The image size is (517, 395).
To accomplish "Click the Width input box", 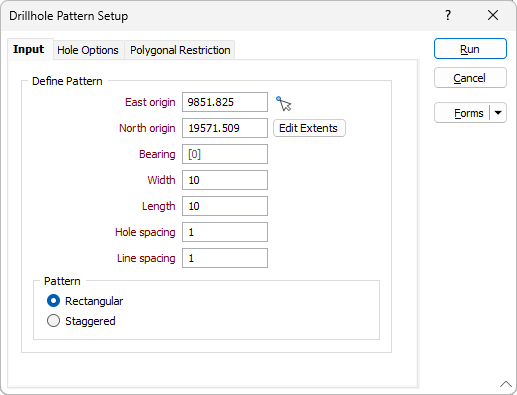I will [x=225, y=180].
